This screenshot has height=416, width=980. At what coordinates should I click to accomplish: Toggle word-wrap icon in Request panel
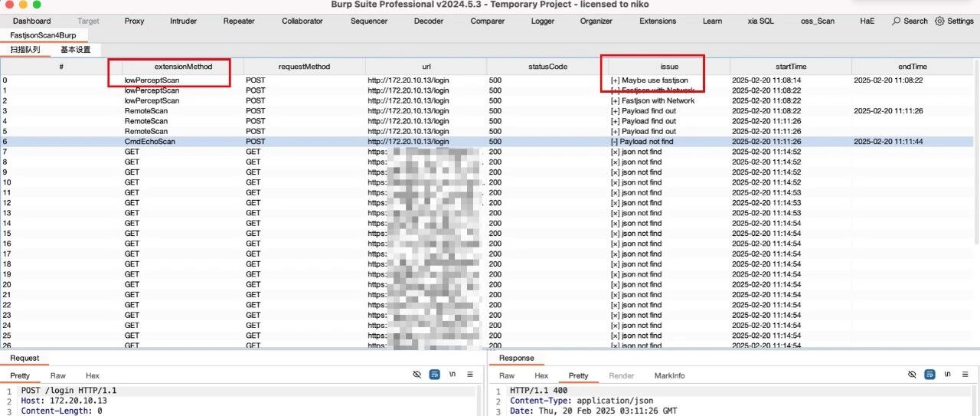pos(435,375)
